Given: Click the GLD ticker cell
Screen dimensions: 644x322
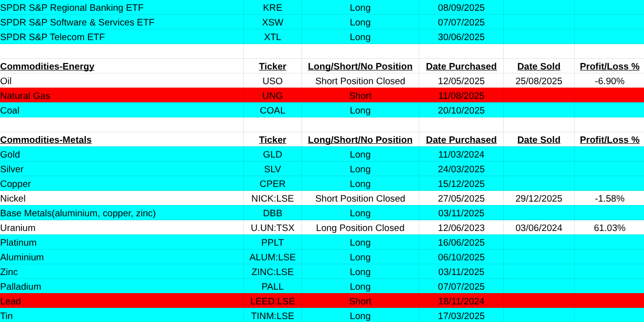Looking at the screenshot, I should [272, 155].
